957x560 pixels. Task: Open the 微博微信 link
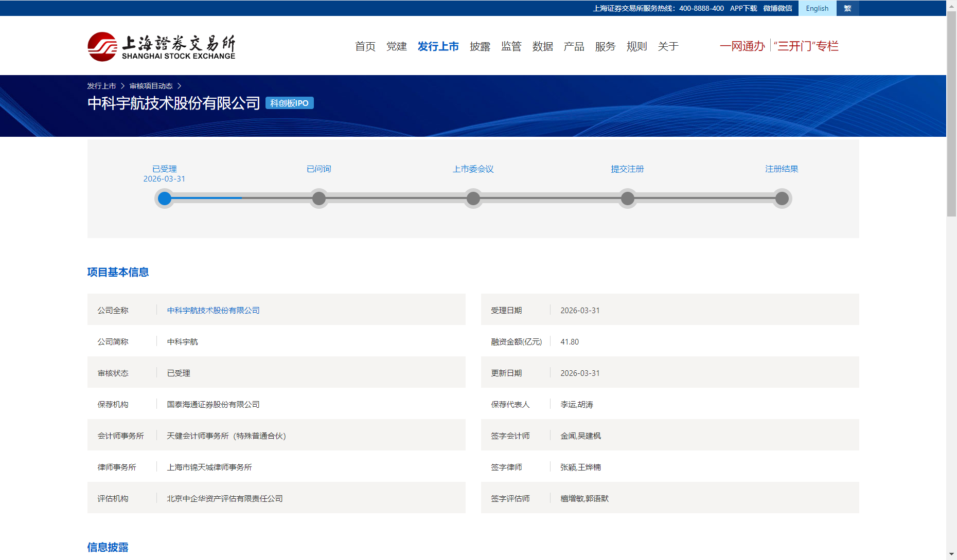[x=777, y=8]
